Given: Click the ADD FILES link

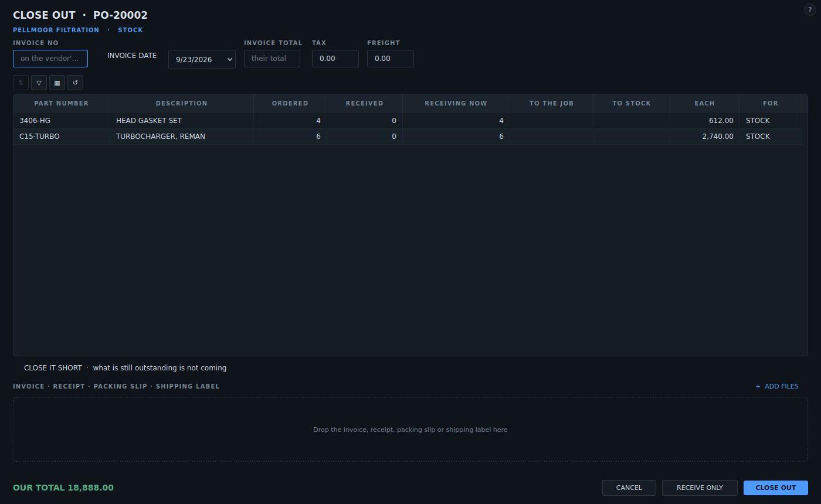Looking at the screenshot, I should 777,386.
